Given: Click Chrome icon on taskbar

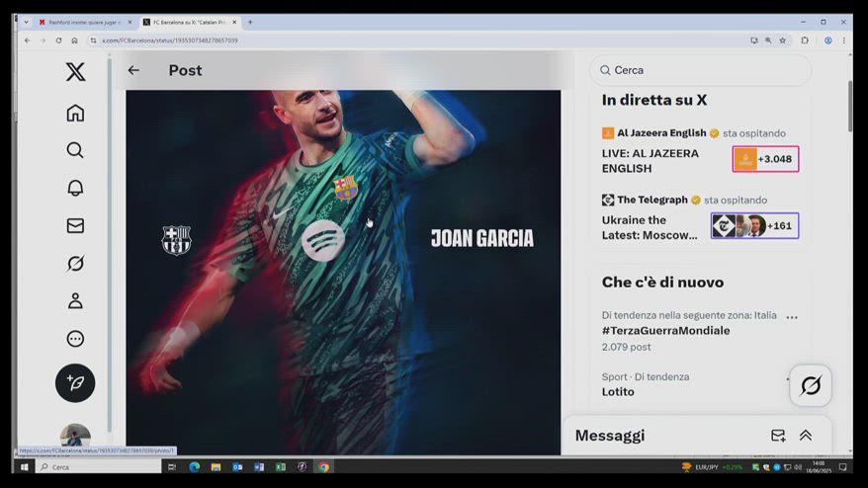Looking at the screenshot, I should pos(324,467).
